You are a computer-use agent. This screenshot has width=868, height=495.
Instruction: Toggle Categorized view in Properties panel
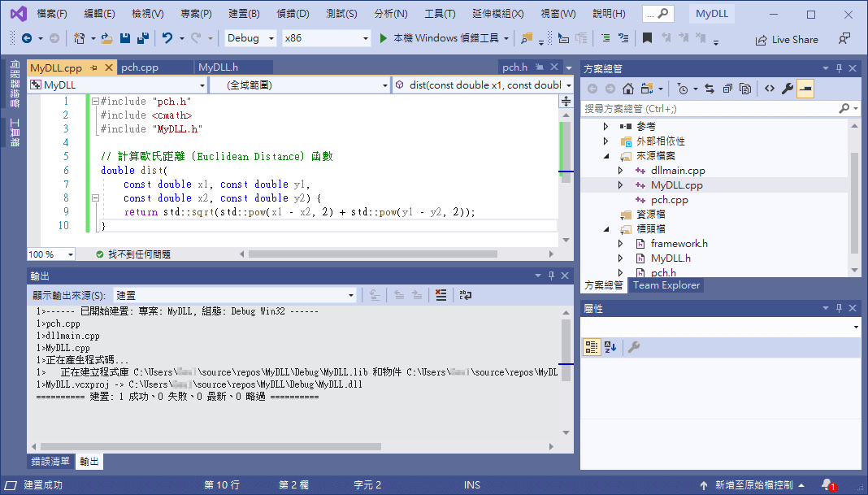tap(591, 347)
